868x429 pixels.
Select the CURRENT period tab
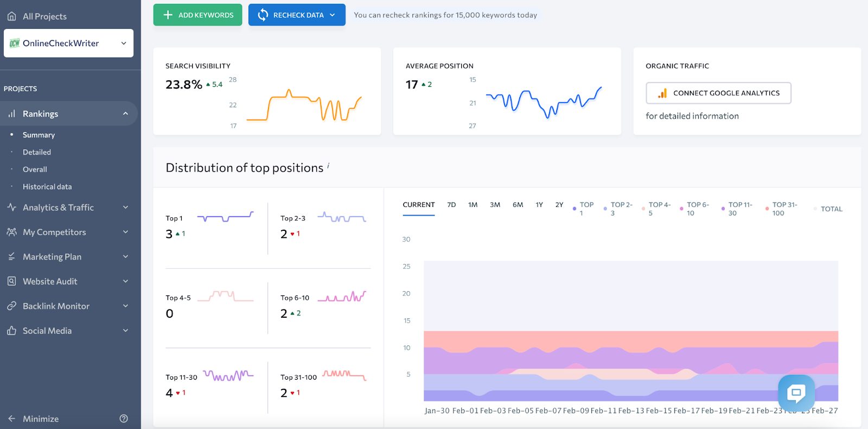[419, 205]
